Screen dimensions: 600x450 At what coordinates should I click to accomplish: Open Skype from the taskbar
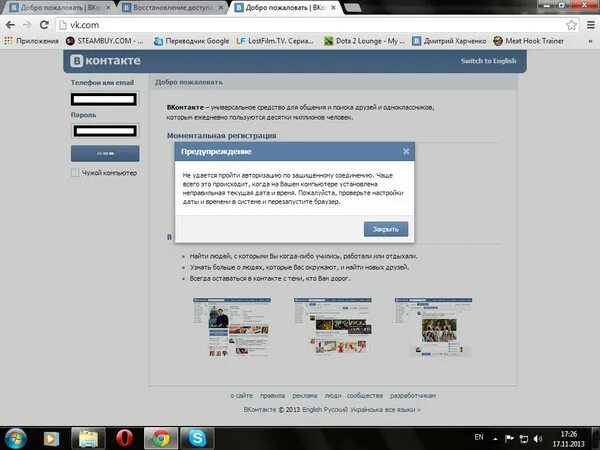(x=197, y=439)
